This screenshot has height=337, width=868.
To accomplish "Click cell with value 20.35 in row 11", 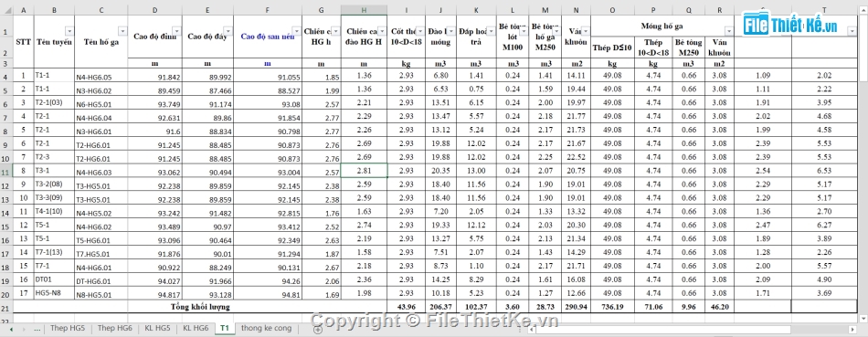I will tap(440, 171).
